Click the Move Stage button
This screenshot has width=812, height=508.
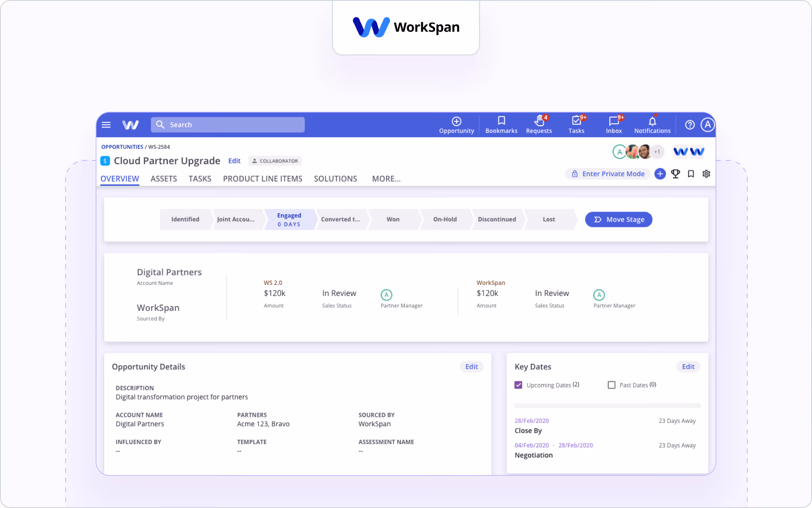click(619, 219)
